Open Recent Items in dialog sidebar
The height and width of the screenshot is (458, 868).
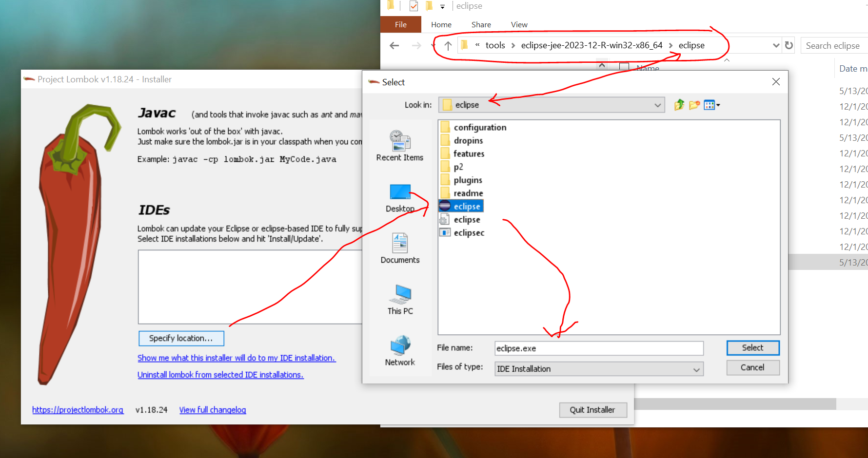[400, 146]
